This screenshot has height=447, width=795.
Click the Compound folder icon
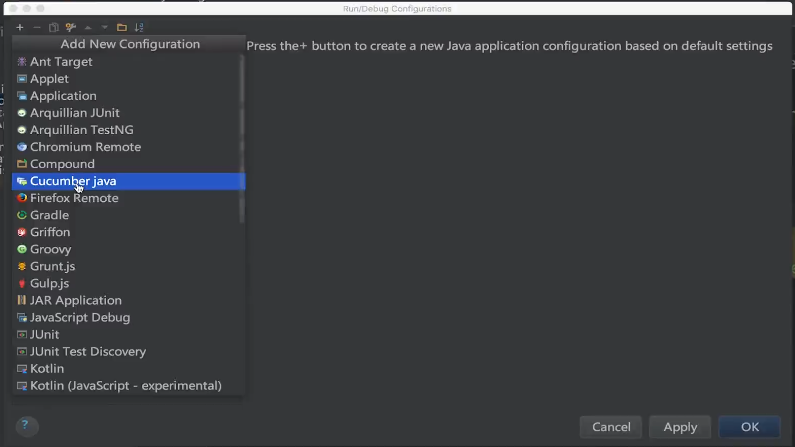(22, 164)
